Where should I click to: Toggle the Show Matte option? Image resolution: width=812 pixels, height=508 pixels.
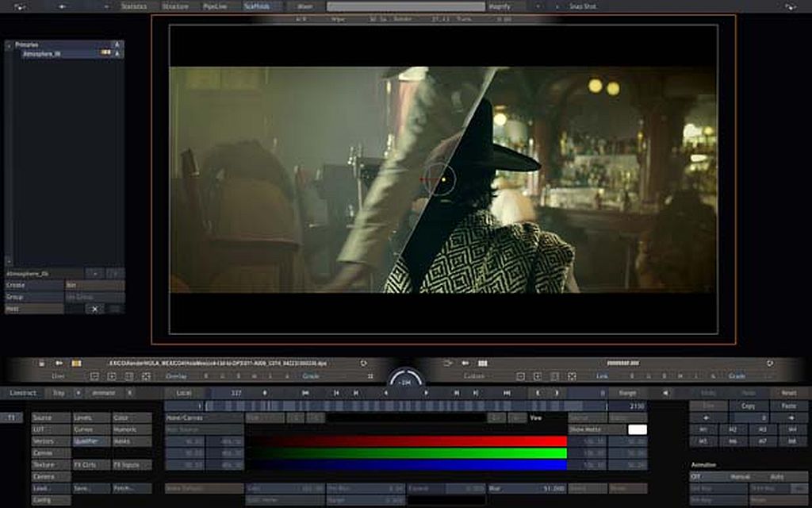(x=587, y=429)
